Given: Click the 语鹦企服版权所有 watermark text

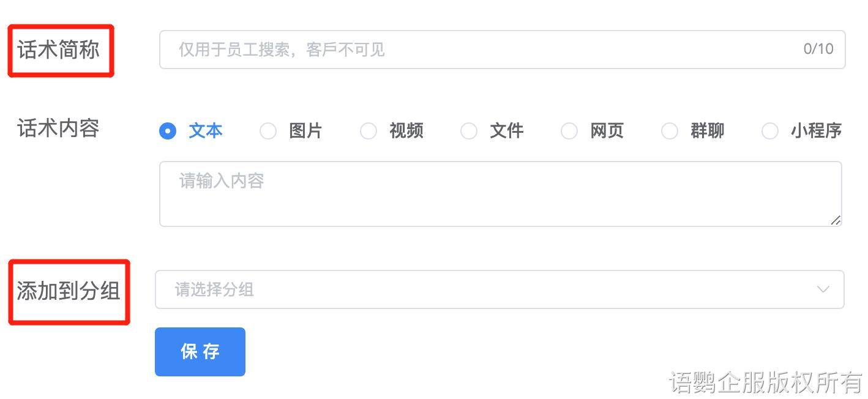Looking at the screenshot, I should point(765,382).
